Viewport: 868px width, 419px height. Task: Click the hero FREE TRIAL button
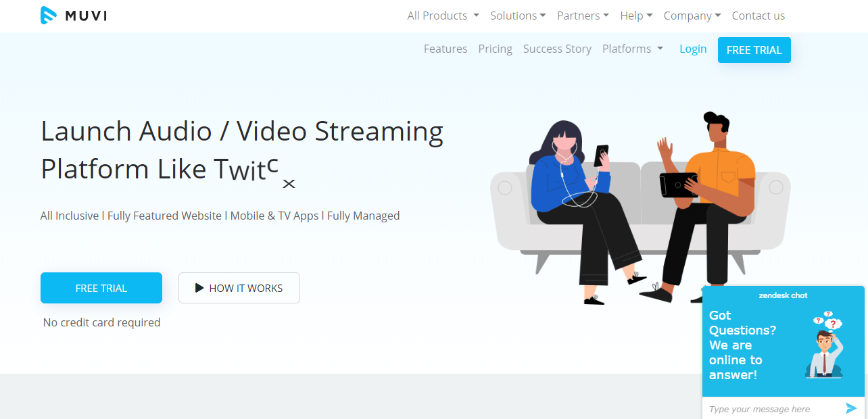click(x=101, y=288)
